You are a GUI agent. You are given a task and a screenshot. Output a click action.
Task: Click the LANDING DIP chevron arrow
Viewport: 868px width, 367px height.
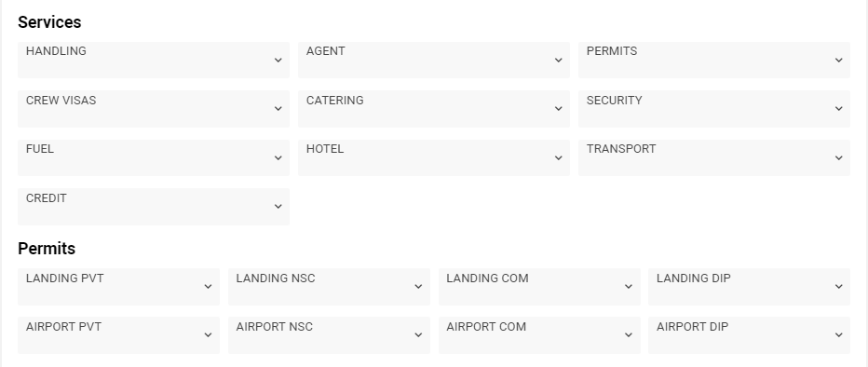coord(838,286)
